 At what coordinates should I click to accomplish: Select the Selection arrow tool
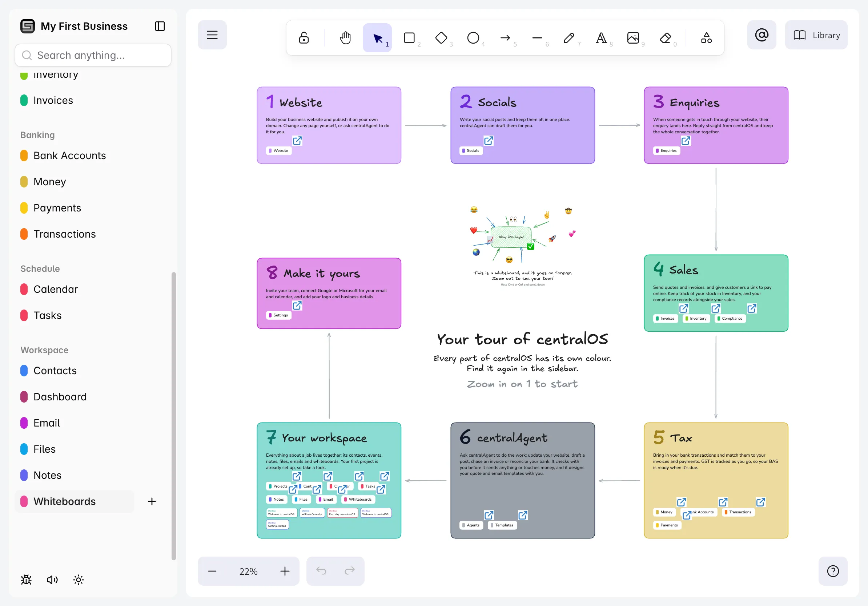pos(377,38)
